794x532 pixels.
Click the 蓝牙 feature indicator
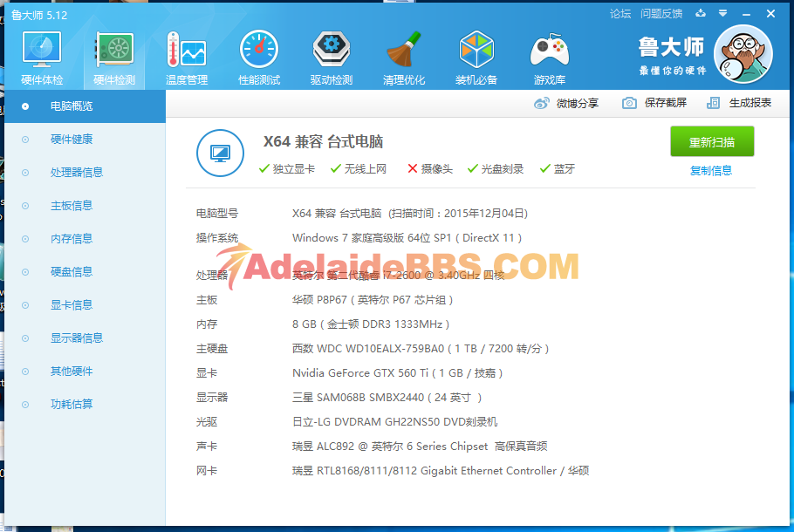(x=558, y=169)
